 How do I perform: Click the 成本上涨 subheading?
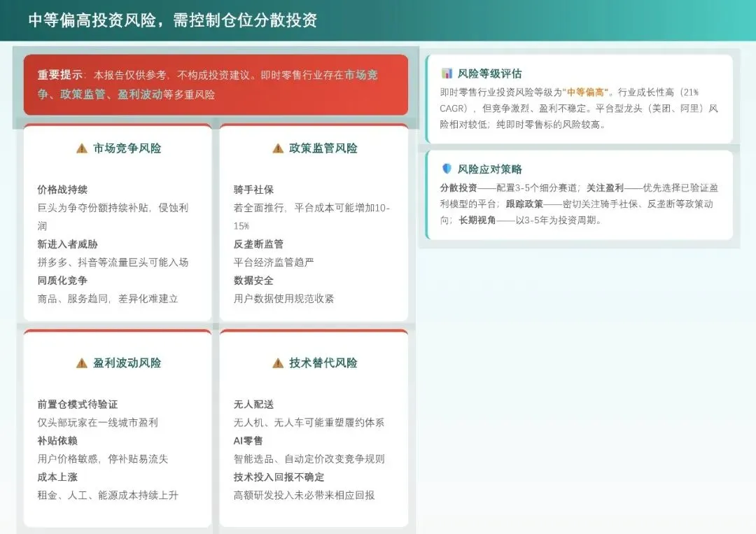(57, 477)
